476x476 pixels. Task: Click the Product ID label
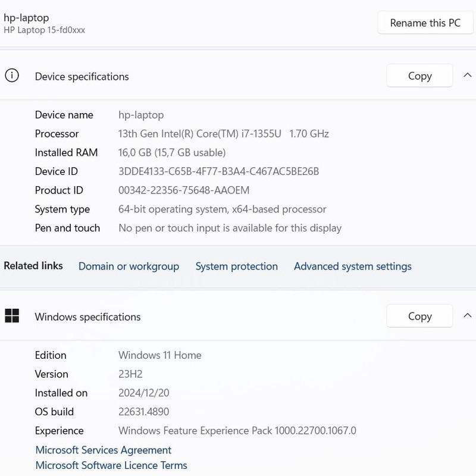[59, 190]
